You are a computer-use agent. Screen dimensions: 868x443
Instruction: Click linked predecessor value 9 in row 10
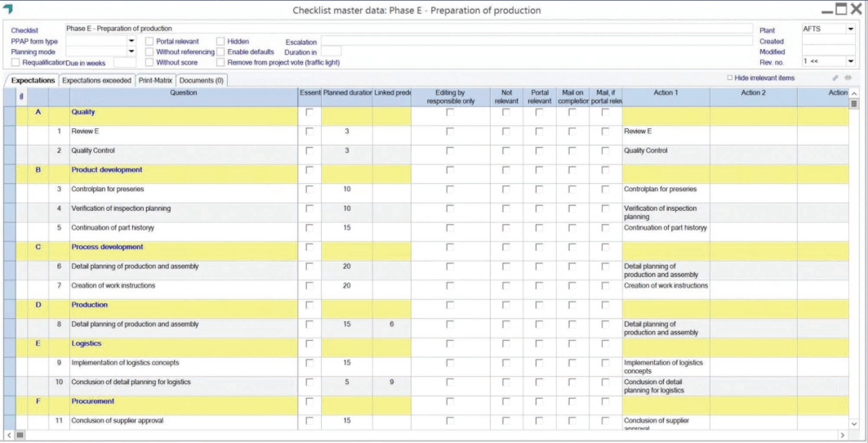[391, 383]
